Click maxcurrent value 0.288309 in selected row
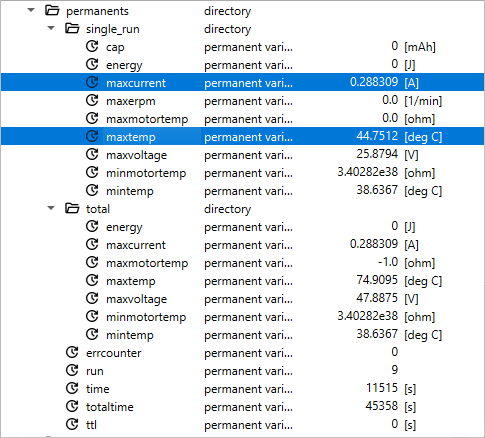Screen dimensions: 485x438 click(x=374, y=82)
